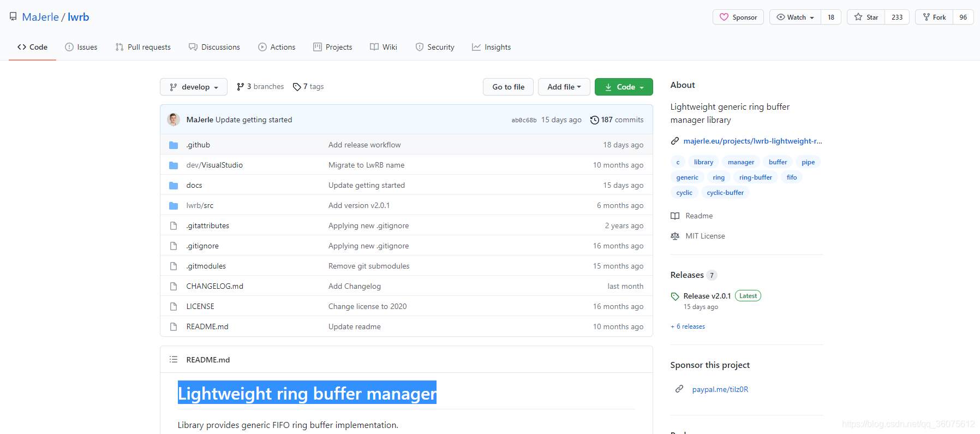980x434 pixels.
Task: Click the fifo topic tag
Action: coord(792,177)
